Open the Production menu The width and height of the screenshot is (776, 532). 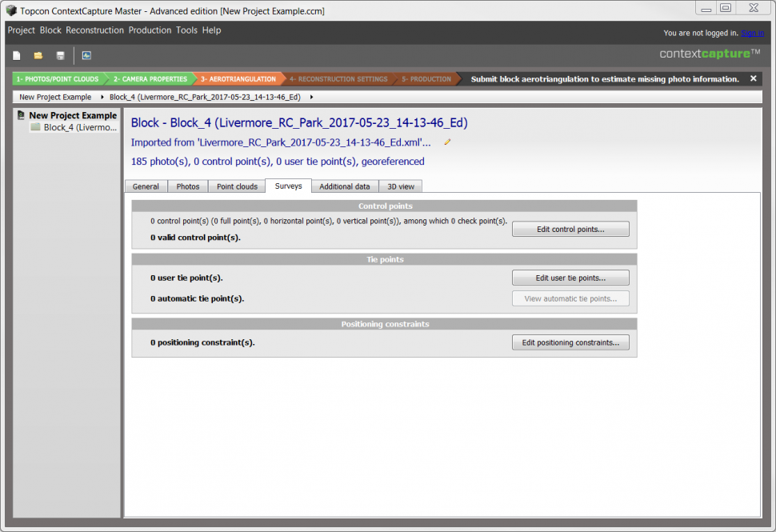[x=150, y=30]
